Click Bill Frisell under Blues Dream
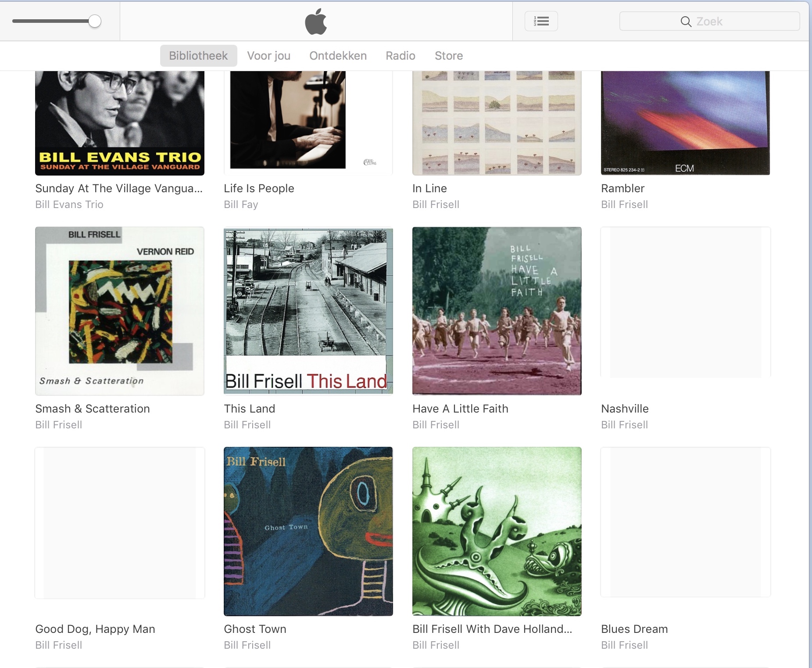812x668 pixels. coord(624,645)
